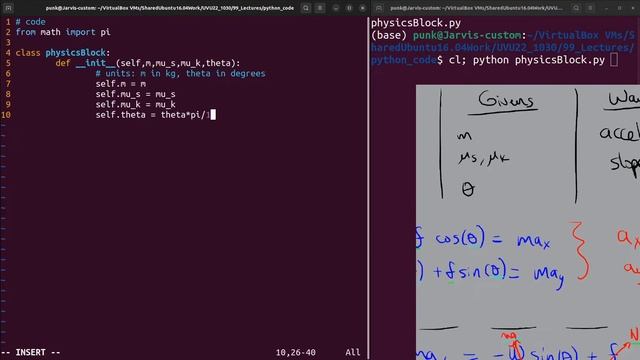Open new tab icon in left terminal
This screenshot has width=640, height=360.
point(8,8)
